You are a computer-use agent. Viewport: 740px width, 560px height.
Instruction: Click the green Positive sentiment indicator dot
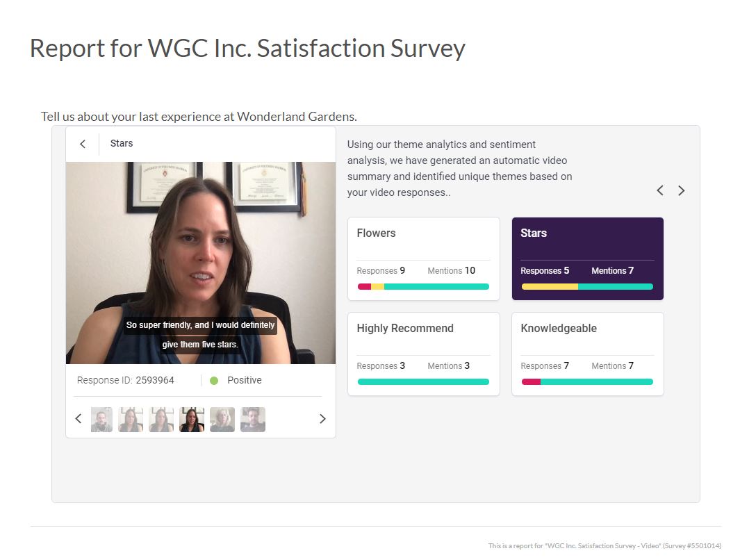(214, 381)
